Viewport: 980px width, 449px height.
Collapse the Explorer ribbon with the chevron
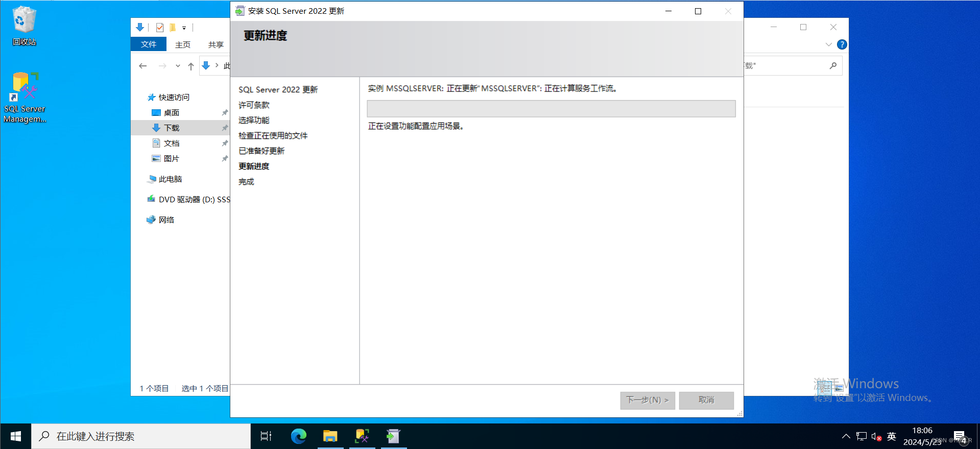[828, 44]
